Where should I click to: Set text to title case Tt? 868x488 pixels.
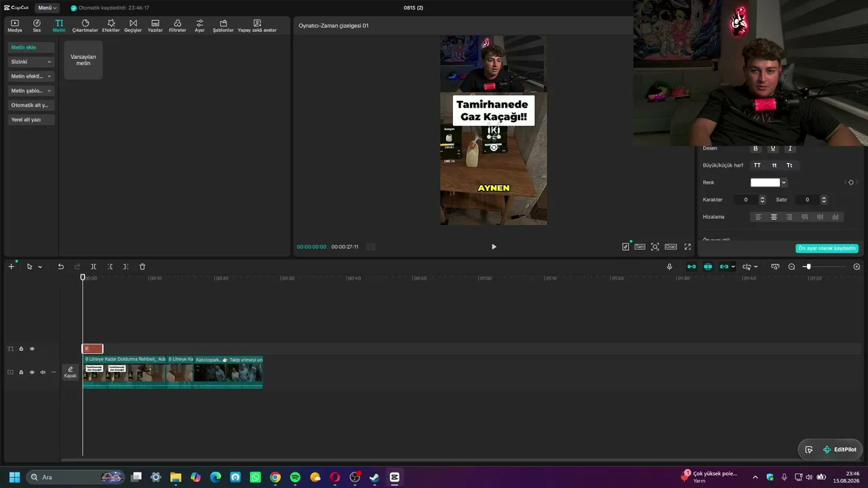[x=789, y=165]
